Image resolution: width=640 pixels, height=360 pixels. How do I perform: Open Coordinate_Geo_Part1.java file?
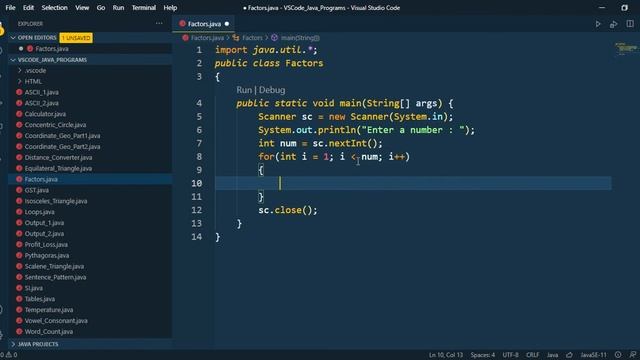pyautogui.click(x=62, y=136)
